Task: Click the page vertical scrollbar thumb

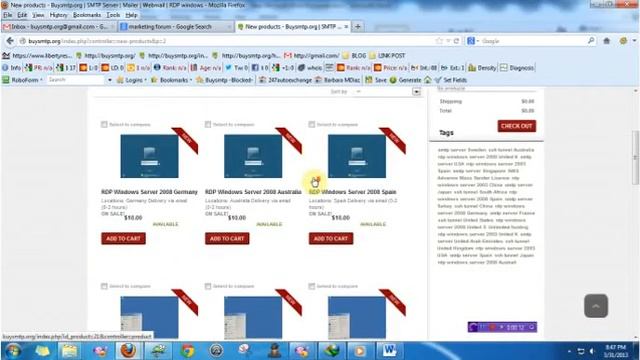Action: point(636,157)
